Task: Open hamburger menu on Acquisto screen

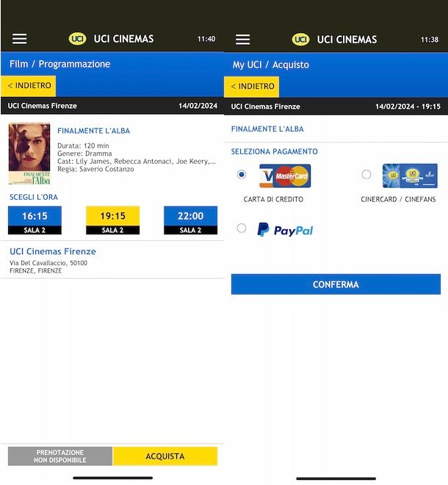Action: click(242, 40)
